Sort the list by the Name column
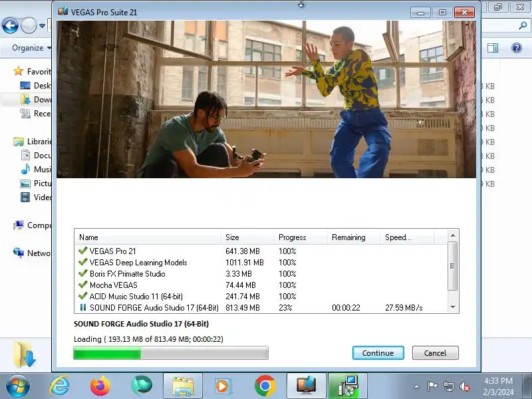The height and width of the screenshot is (399, 532). click(148, 237)
